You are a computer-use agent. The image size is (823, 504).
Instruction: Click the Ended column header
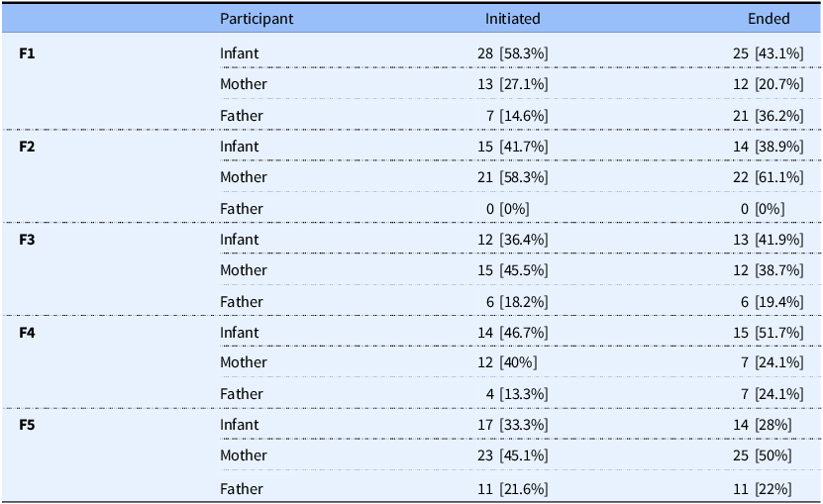pyautogui.click(x=769, y=19)
